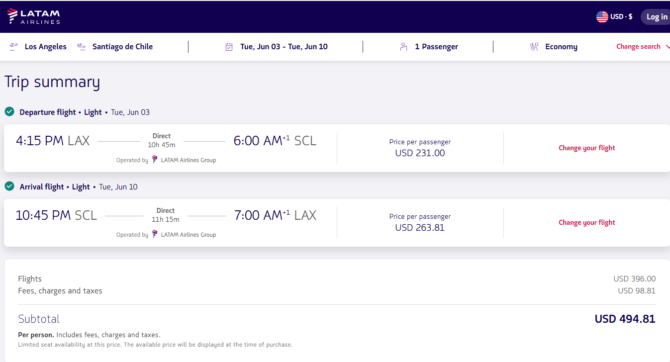Click the passenger person icon
The width and height of the screenshot is (670, 362).
coord(403,47)
